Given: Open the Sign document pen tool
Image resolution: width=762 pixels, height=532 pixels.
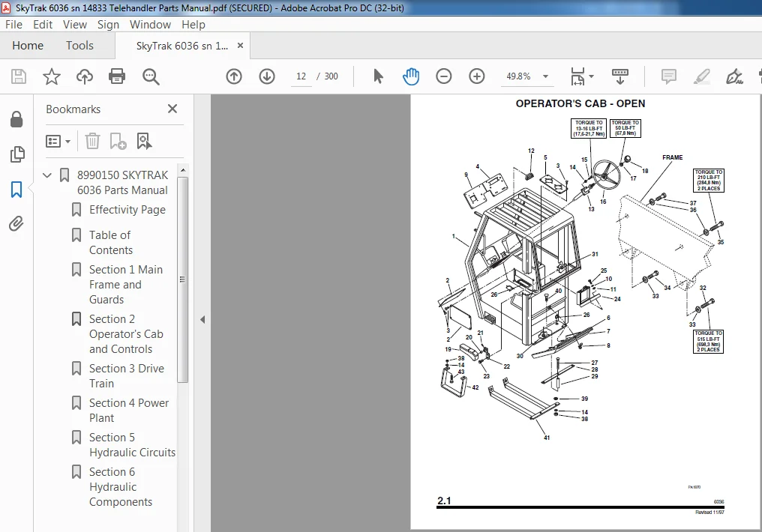Looking at the screenshot, I should (734, 76).
